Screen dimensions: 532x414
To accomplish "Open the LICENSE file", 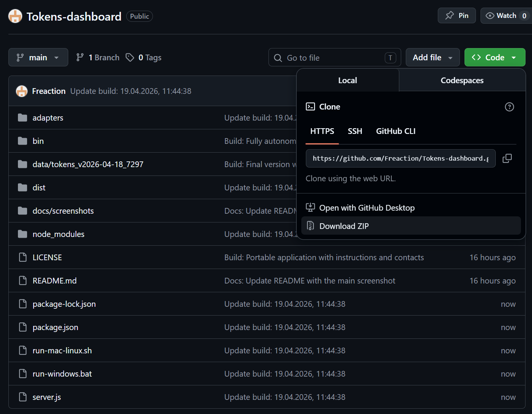I will [47, 257].
